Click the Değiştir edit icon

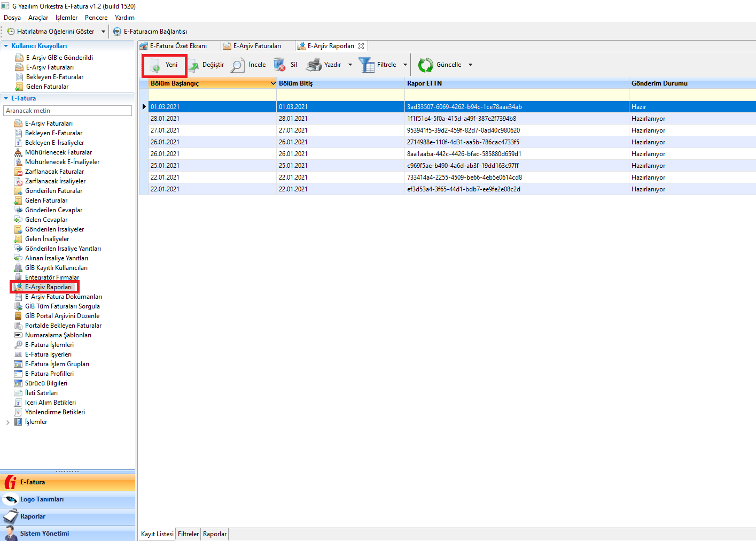click(x=193, y=65)
